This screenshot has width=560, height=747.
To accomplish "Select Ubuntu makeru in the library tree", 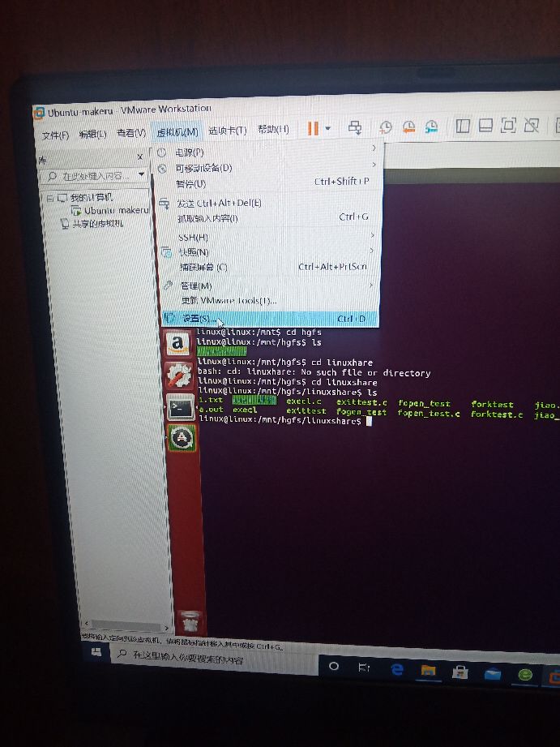I will pyautogui.click(x=116, y=210).
